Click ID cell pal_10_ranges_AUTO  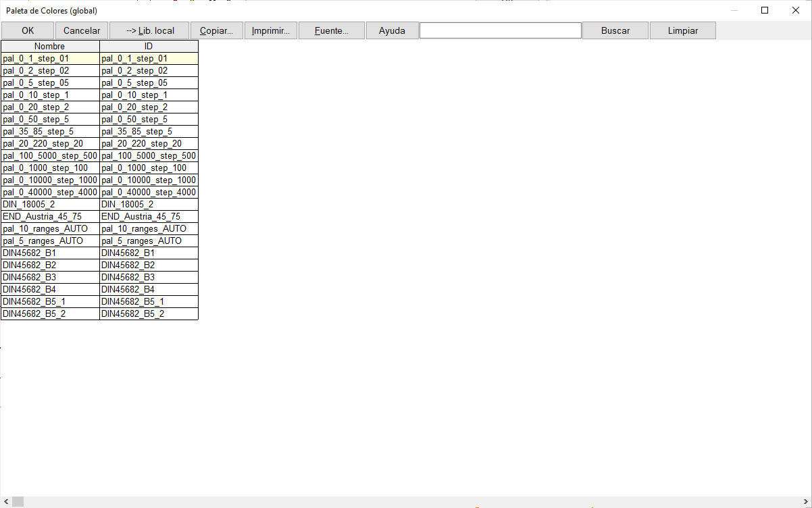point(149,229)
